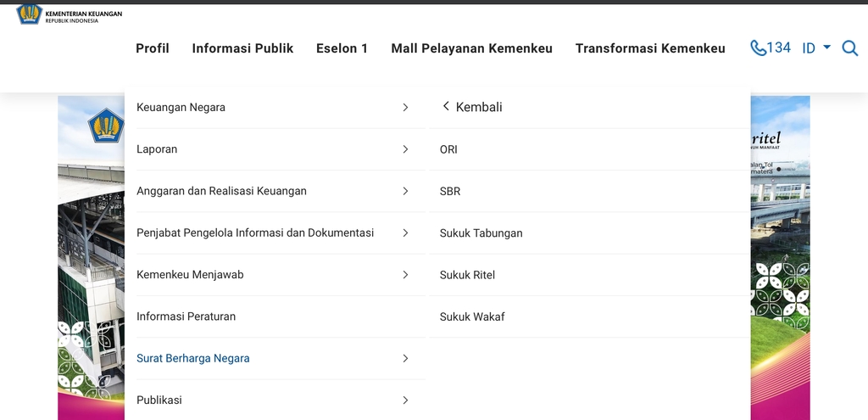868x420 pixels.
Task: Select the ORI submenu item
Action: pos(448,149)
